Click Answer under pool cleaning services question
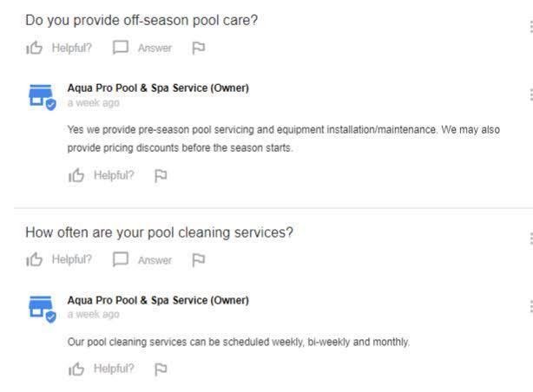Screen dimensions: 533x392 [145, 259]
